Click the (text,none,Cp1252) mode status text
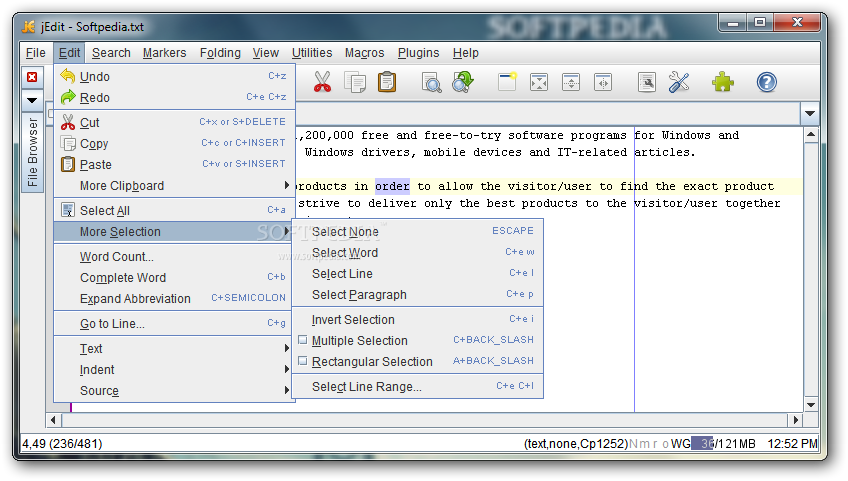Image resolution: width=848 pixels, height=481 pixels. click(576, 444)
